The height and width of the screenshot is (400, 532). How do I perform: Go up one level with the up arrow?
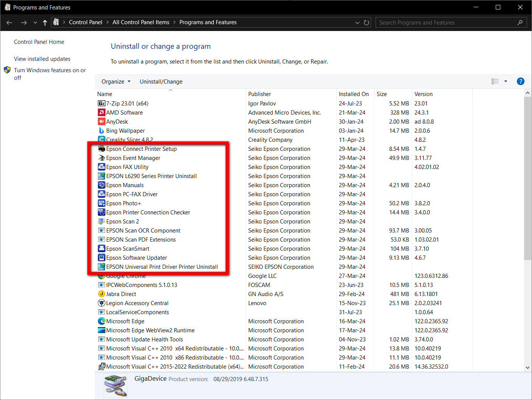tap(45, 23)
